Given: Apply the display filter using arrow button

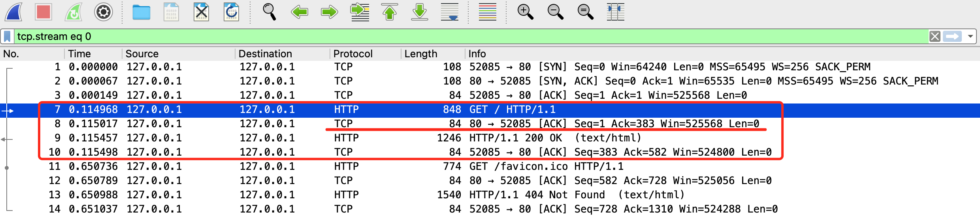Looking at the screenshot, I should tap(952, 37).
